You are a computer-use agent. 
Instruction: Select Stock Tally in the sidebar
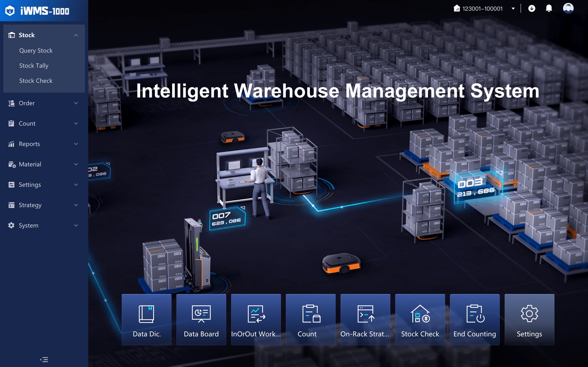[34, 66]
